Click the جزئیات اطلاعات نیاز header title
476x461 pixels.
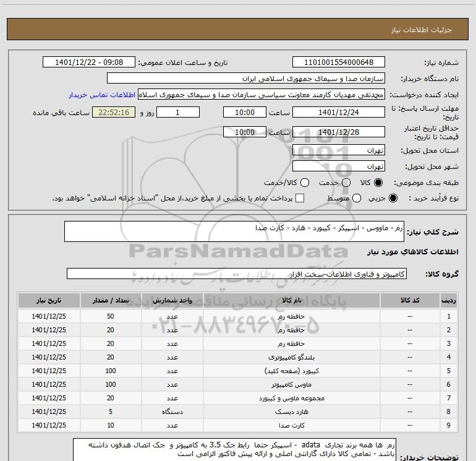pos(422,30)
